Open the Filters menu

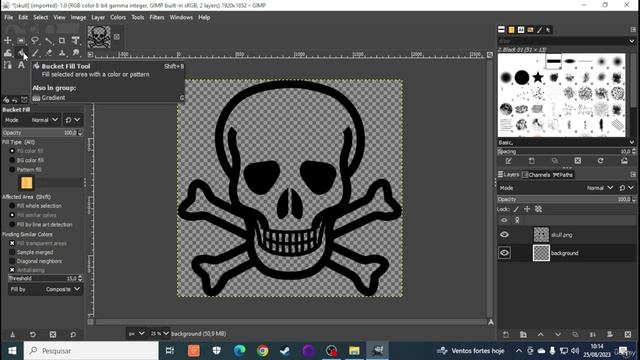click(157, 18)
